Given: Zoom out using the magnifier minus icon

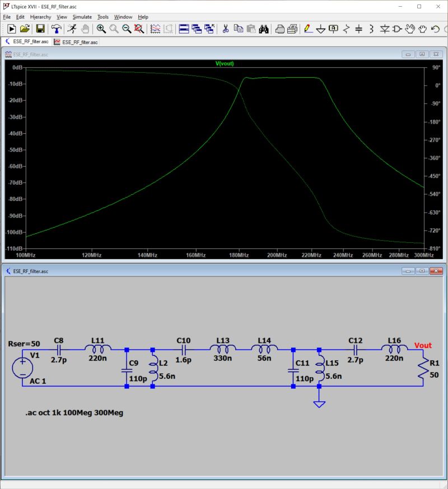Looking at the screenshot, I should click(x=125, y=29).
